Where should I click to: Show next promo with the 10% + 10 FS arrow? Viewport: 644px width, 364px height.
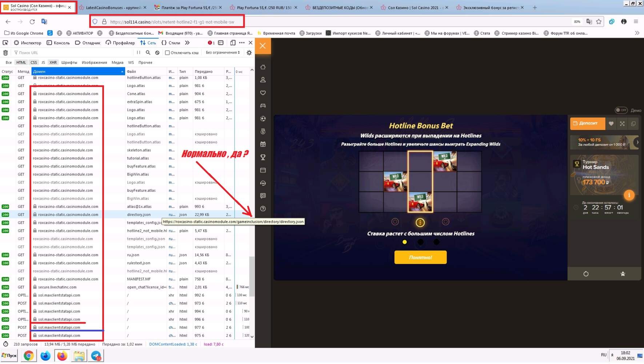tap(637, 142)
